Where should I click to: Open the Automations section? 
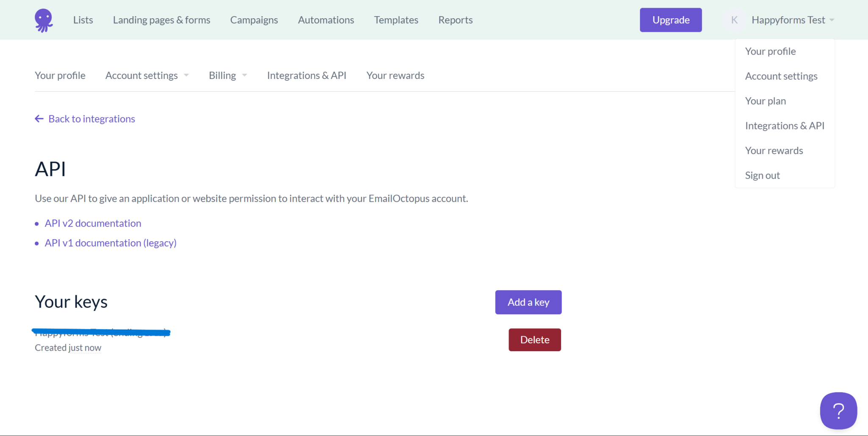coord(326,20)
